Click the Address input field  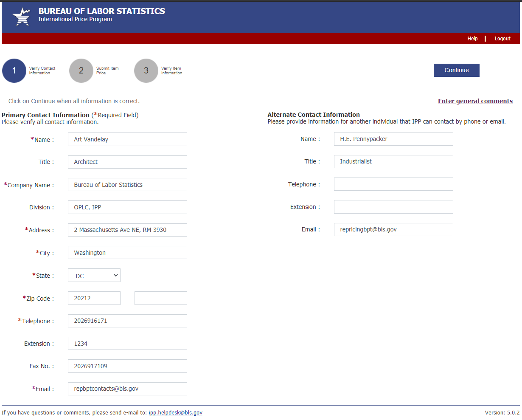pyautogui.click(x=127, y=230)
